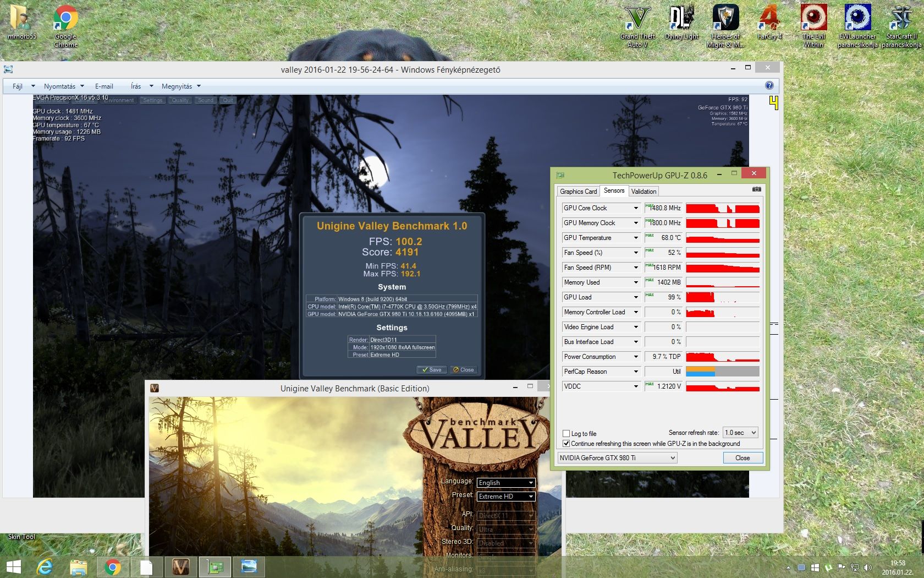Click the GPU Load value 99 %
Screen dimensions: 924x578
tap(663, 297)
